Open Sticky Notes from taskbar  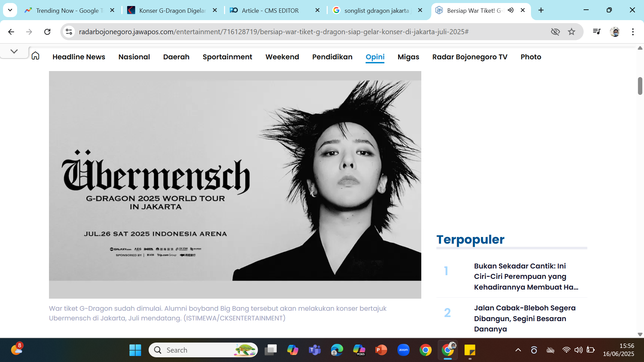[470, 350]
